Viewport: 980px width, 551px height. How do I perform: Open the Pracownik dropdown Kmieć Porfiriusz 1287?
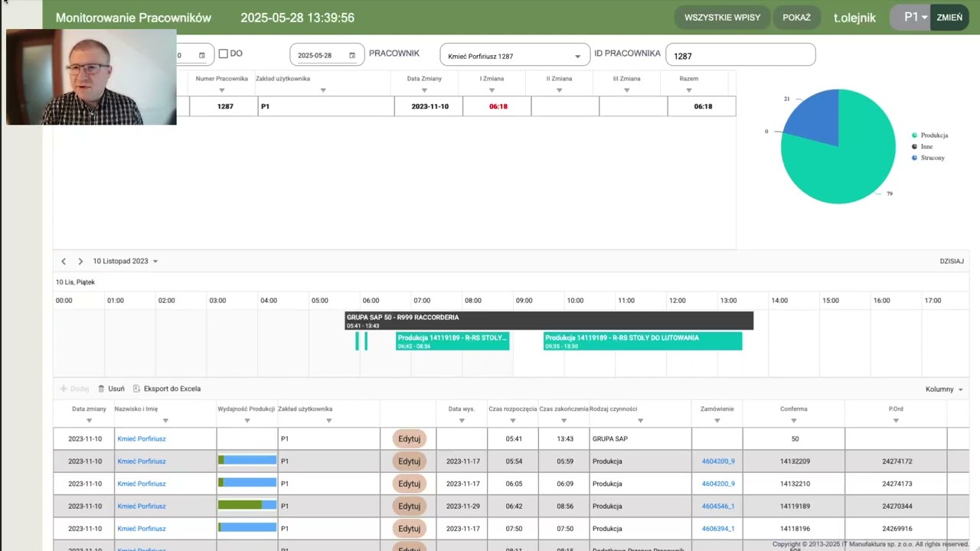coord(514,56)
